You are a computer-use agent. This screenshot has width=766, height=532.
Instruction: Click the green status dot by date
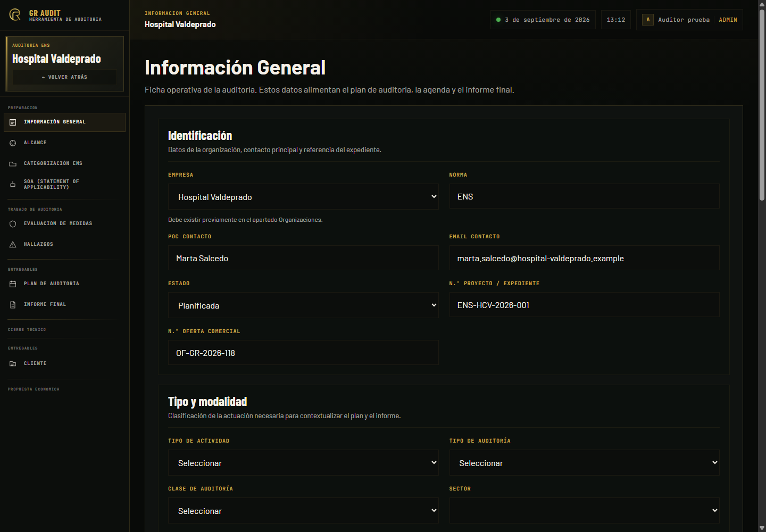498,20
